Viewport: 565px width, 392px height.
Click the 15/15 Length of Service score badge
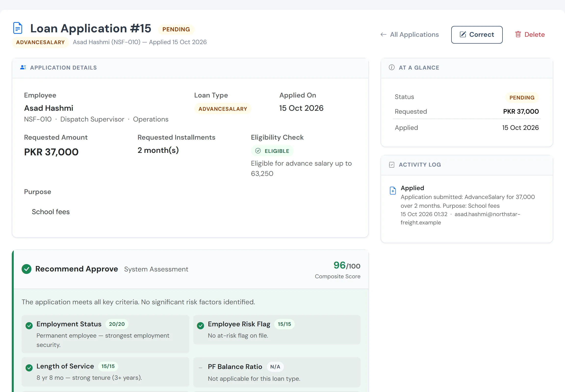click(x=108, y=366)
